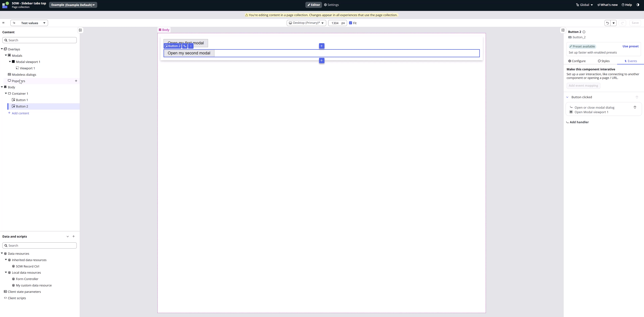Delete the Open or close modal dialog handler

click(635, 107)
